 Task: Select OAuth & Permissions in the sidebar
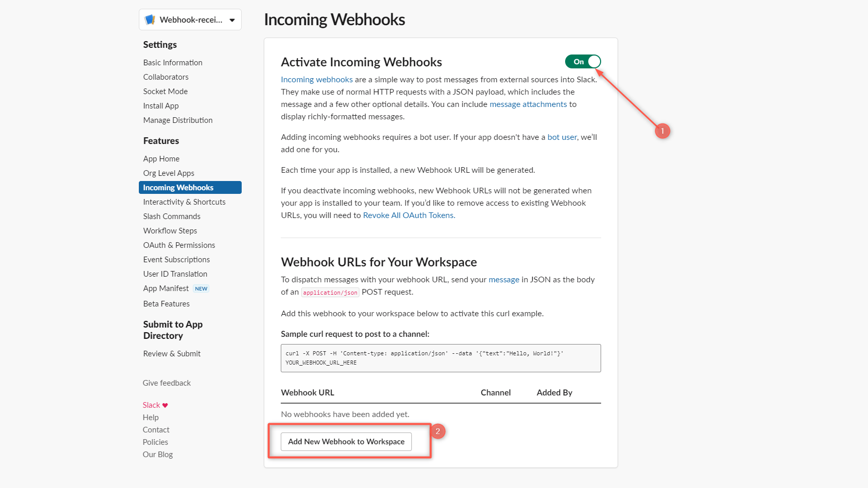[x=179, y=245]
